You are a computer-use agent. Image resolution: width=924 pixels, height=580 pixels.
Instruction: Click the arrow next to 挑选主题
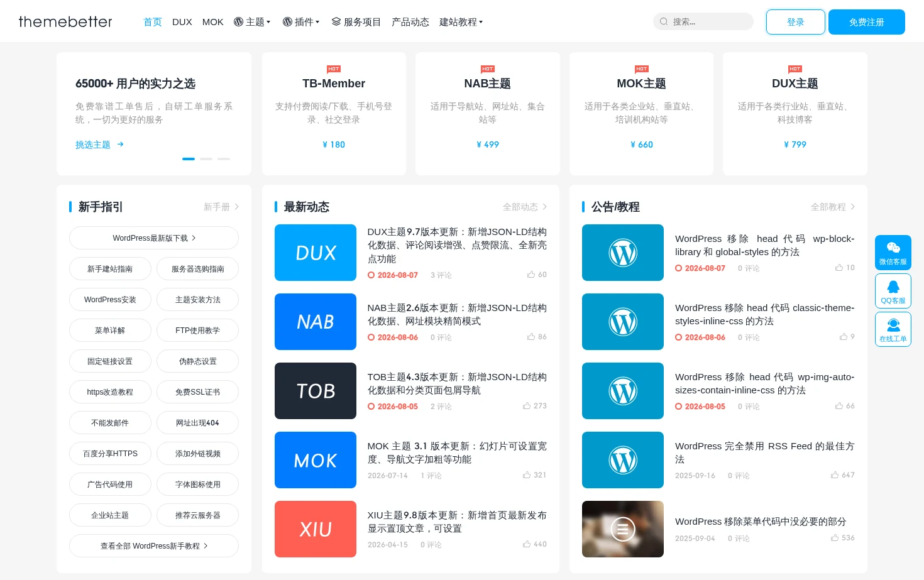[x=120, y=145]
